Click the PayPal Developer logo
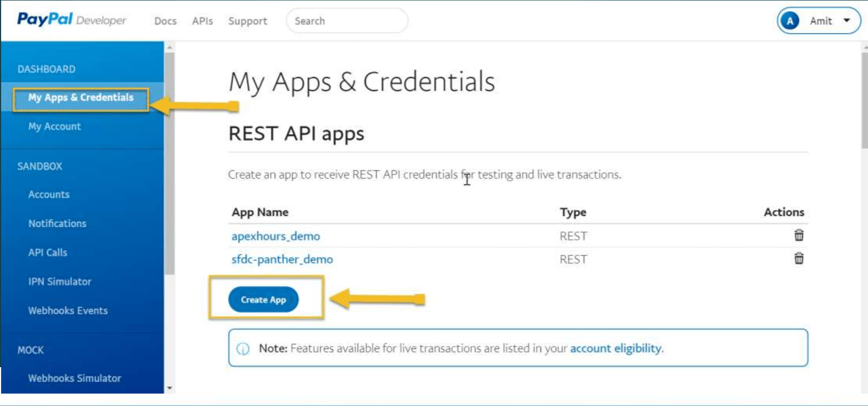The width and height of the screenshot is (868, 406). coord(71,20)
